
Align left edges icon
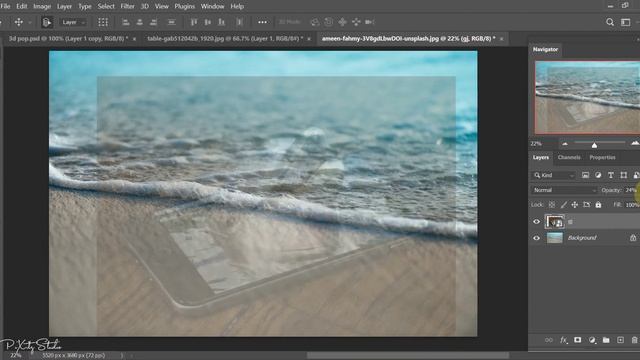click(x=126, y=22)
